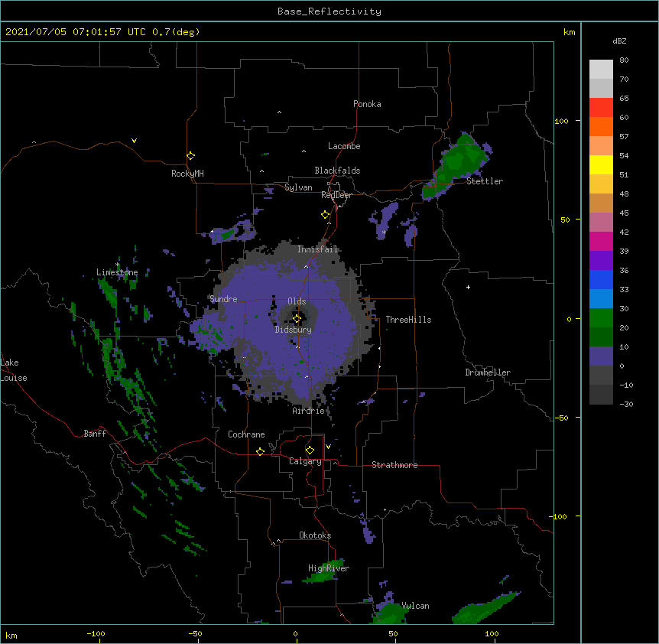Click the Didsbury city label

pos(294,330)
